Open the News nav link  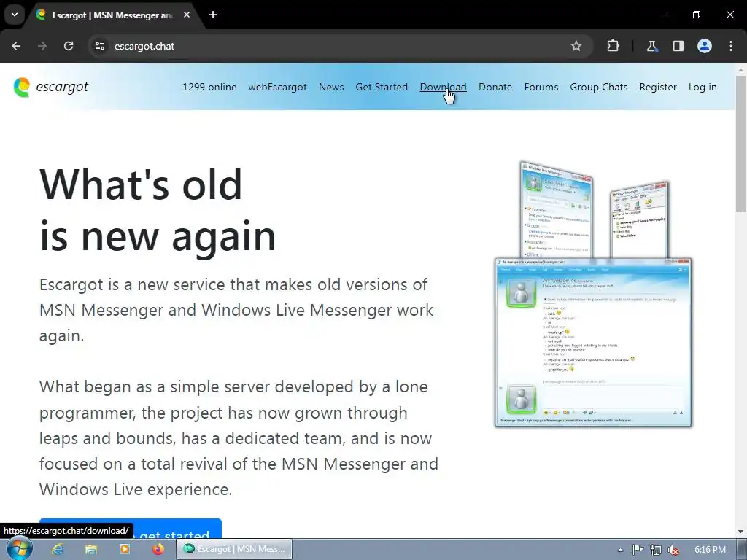(x=331, y=87)
